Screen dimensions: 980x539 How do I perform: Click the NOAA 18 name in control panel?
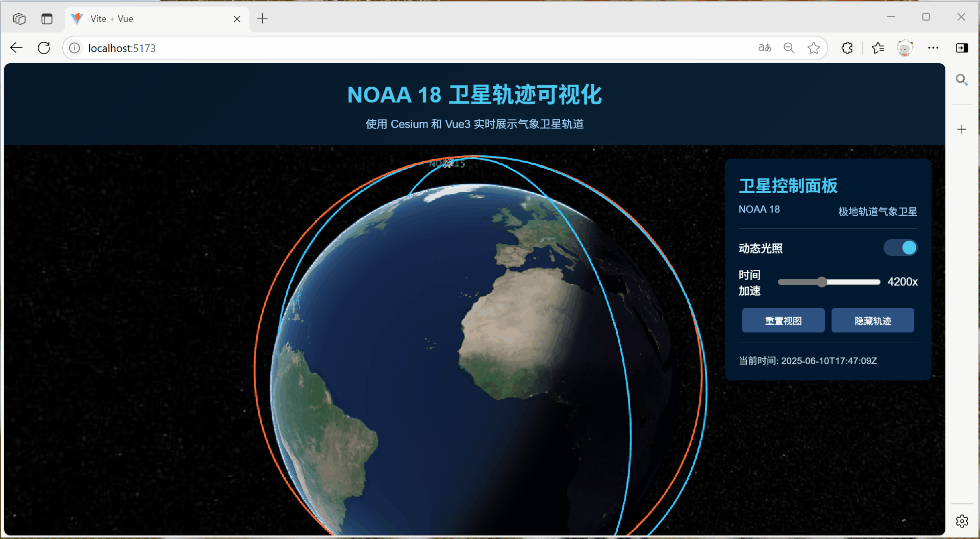pyautogui.click(x=759, y=210)
